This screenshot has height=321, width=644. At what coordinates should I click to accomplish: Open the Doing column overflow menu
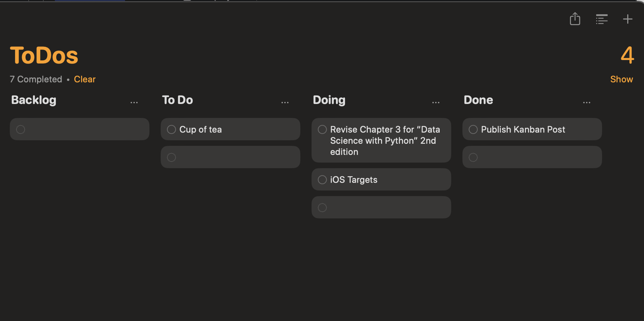(436, 102)
